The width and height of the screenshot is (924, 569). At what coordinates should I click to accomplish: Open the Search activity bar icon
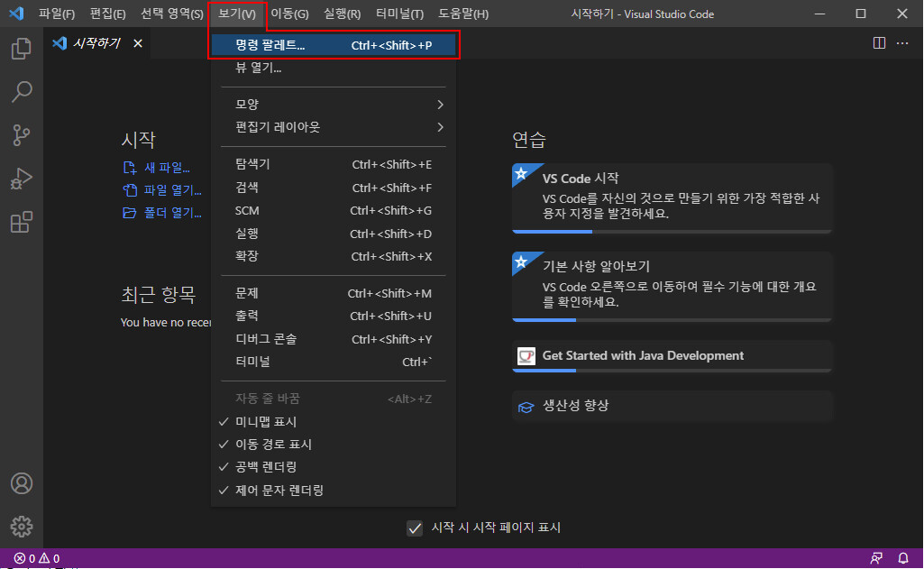[22, 91]
